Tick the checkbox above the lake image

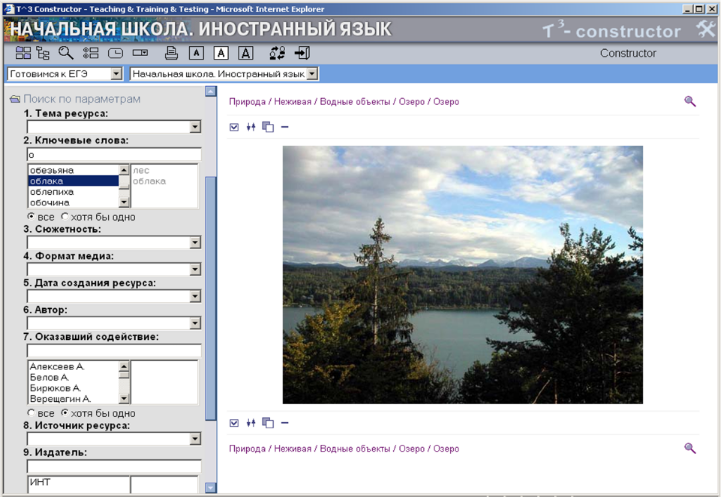(x=234, y=127)
